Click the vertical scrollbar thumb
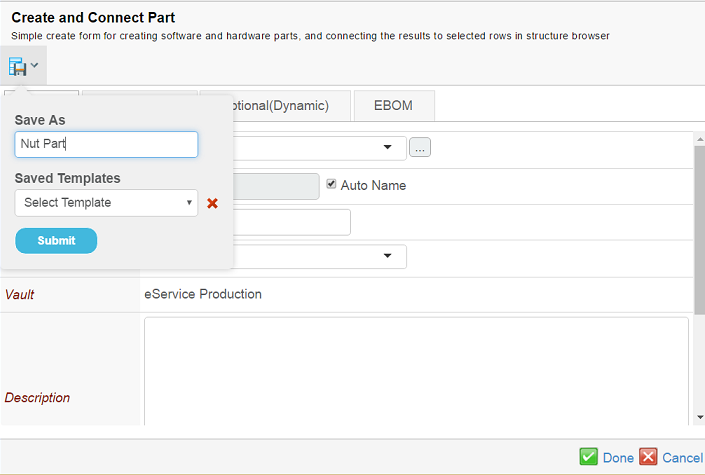This screenshot has width=705, height=475. coord(698,230)
